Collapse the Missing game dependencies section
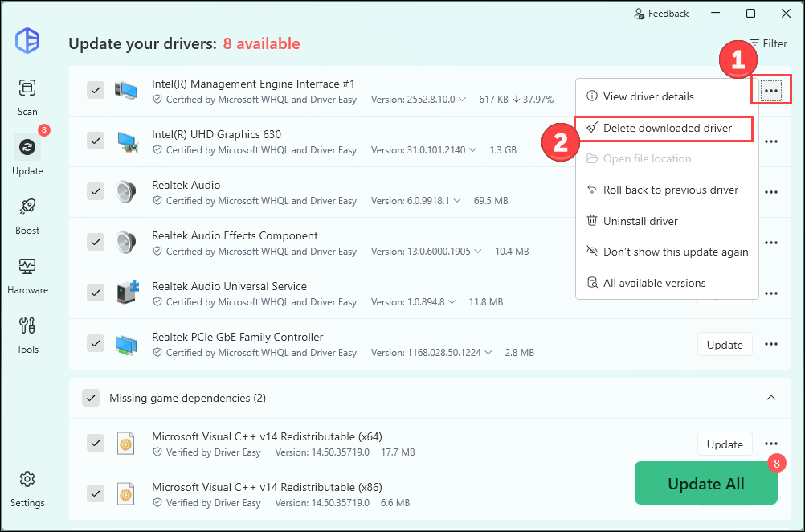Screen dimensions: 805x532 (x=770, y=398)
